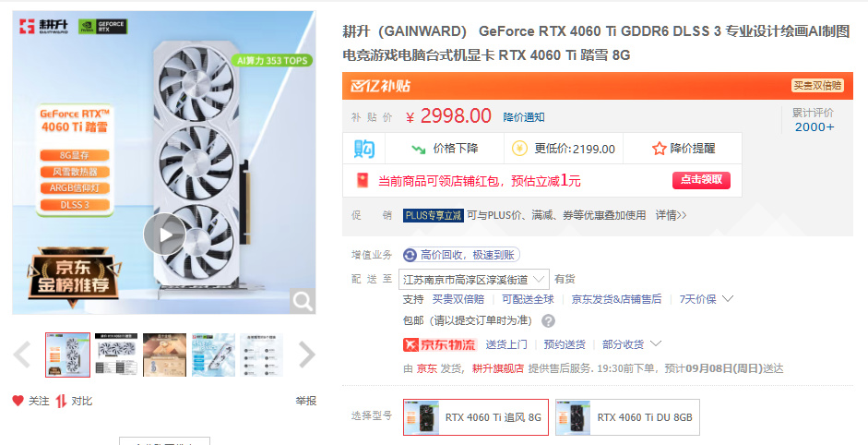Image resolution: width=868 pixels, height=445 pixels.
Task: Click the 高价回收 recycle icon
Action: pos(410,255)
